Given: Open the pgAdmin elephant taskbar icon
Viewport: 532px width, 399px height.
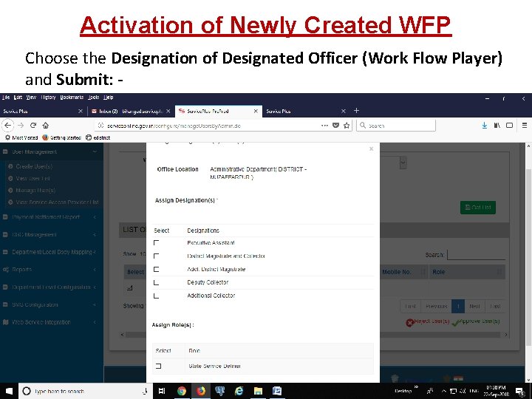Looking at the screenshot, I should pyautogui.click(x=220, y=391).
